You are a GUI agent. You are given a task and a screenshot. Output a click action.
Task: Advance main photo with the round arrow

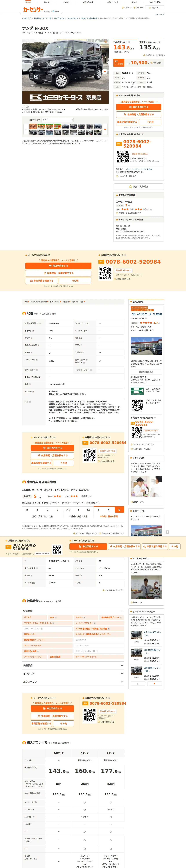point(105,71)
